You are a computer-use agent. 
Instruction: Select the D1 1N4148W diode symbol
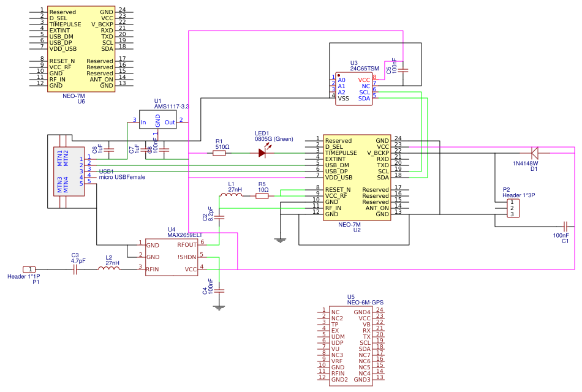point(534,153)
